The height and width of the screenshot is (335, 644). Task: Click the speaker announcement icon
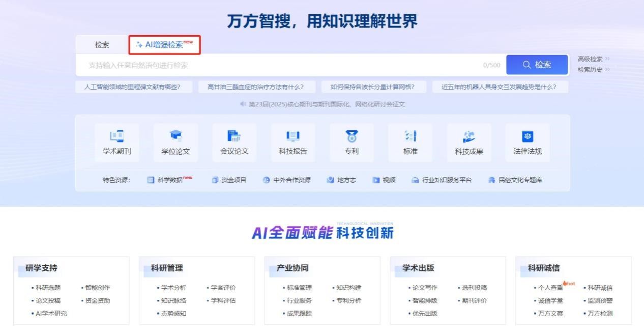click(x=243, y=104)
